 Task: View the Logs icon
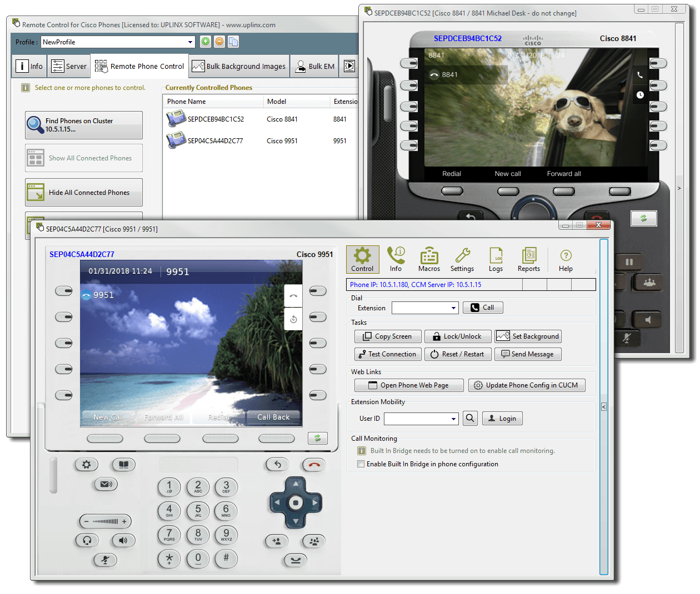coord(496,259)
